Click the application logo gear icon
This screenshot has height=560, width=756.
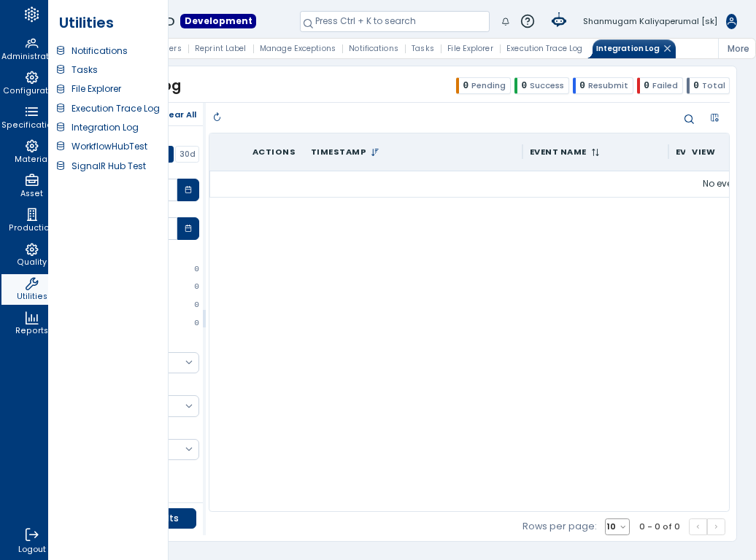[x=32, y=15]
